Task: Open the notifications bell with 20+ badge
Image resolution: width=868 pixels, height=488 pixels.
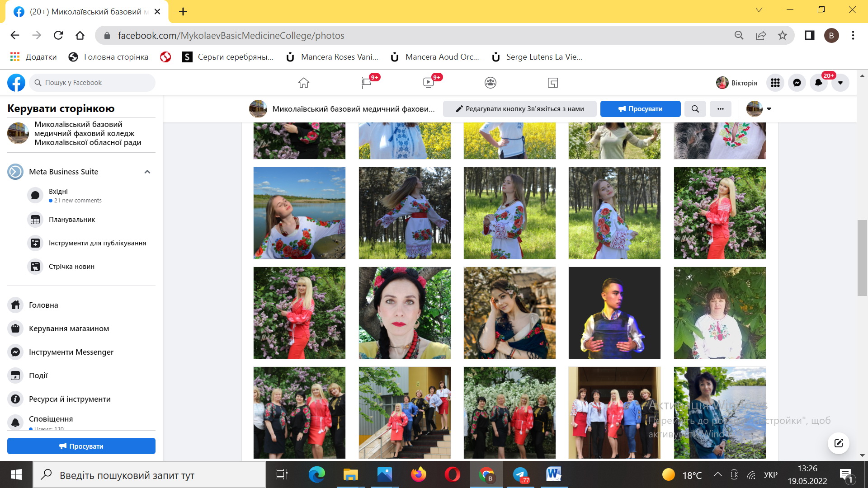Action: [818, 83]
